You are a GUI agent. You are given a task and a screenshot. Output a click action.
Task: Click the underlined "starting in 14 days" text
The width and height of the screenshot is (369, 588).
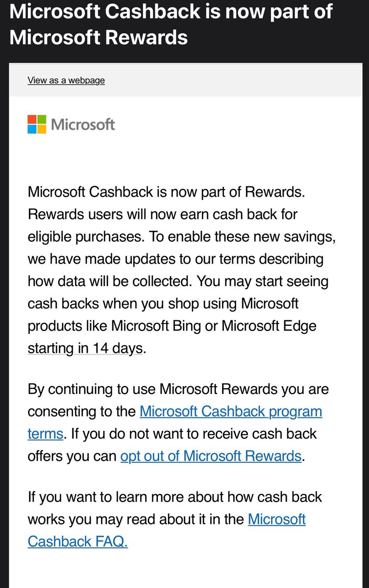[x=86, y=348]
